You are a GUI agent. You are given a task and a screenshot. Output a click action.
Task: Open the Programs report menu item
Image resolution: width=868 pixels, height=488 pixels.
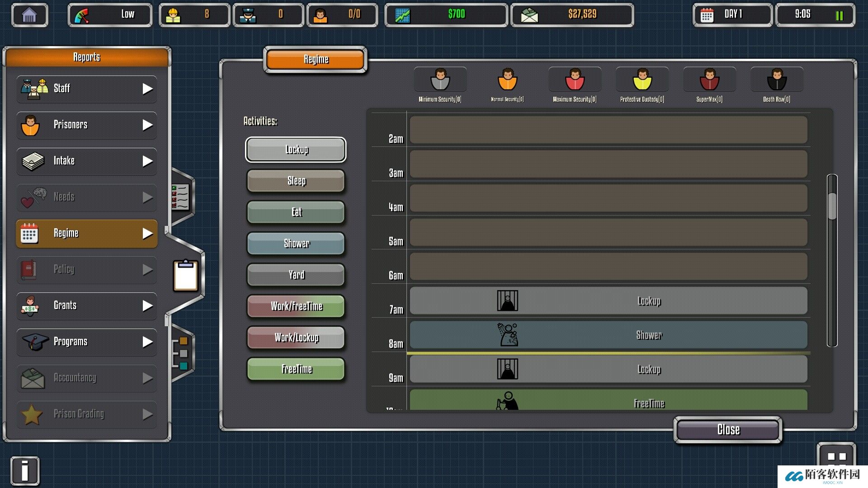click(87, 342)
